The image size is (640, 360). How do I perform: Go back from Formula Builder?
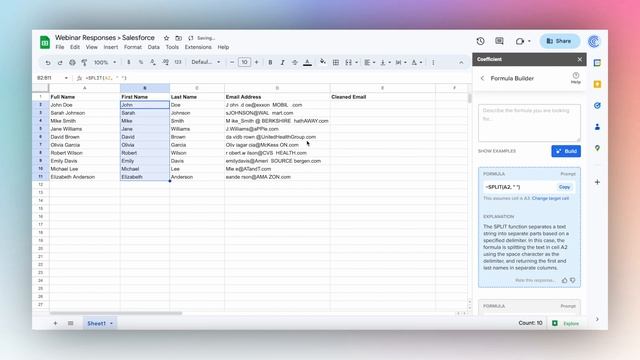[x=482, y=78]
